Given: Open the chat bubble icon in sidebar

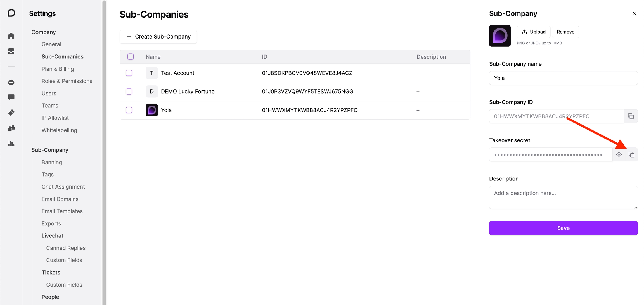Looking at the screenshot, I should (x=11, y=97).
